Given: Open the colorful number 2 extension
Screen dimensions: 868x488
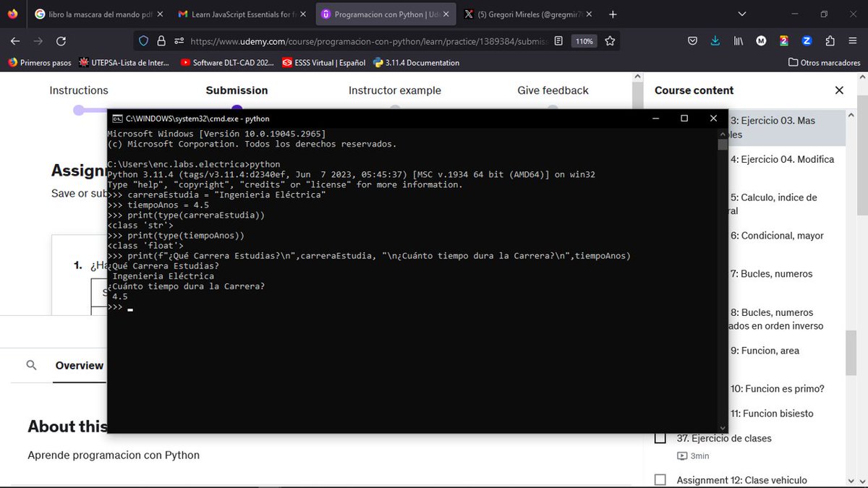Looking at the screenshot, I should click(x=784, y=41).
